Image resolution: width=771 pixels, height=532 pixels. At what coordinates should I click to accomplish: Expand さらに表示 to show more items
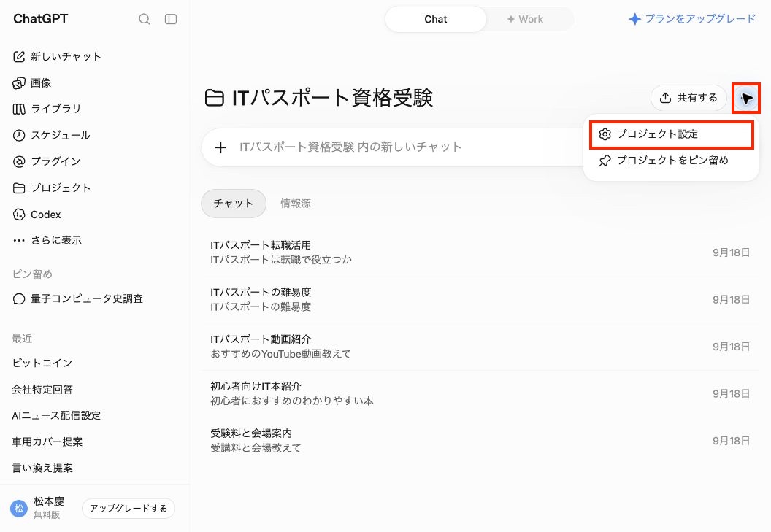(x=47, y=240)
